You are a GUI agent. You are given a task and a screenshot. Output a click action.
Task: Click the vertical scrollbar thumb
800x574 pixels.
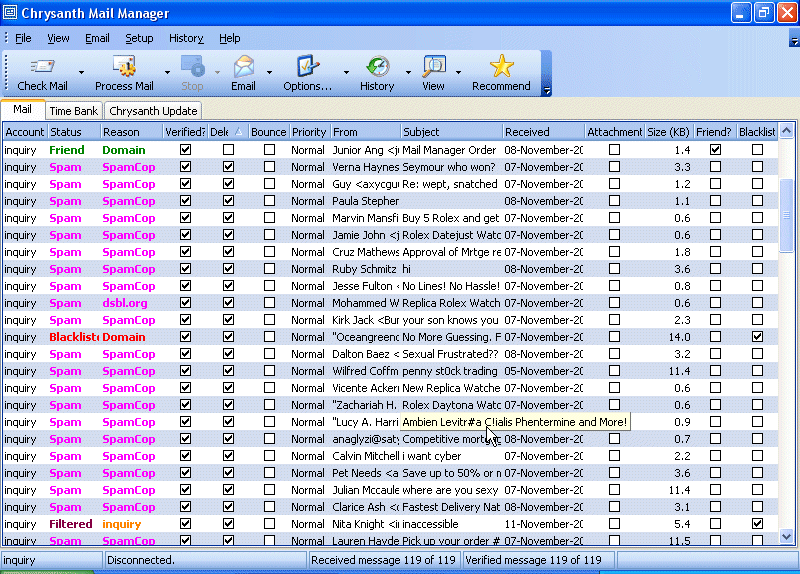tap(786, 215)
